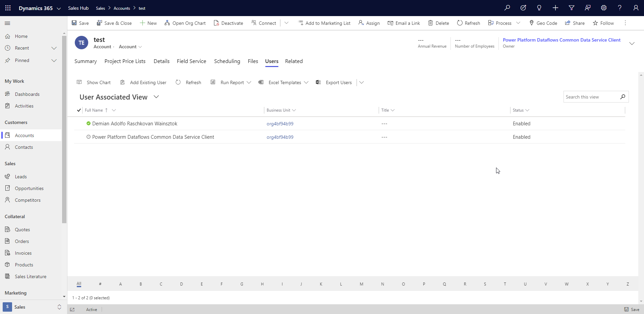Open the Dynamics 365 app launcher waffle
The width and height of the screenshot is (644, 314).
(x=7, y=8)
